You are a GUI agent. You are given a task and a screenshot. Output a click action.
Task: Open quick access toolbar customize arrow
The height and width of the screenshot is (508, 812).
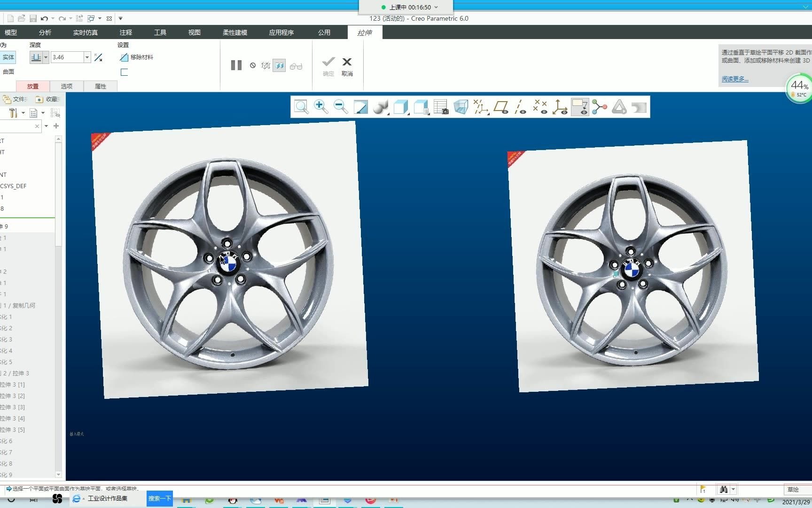click(x=120, y=19)
